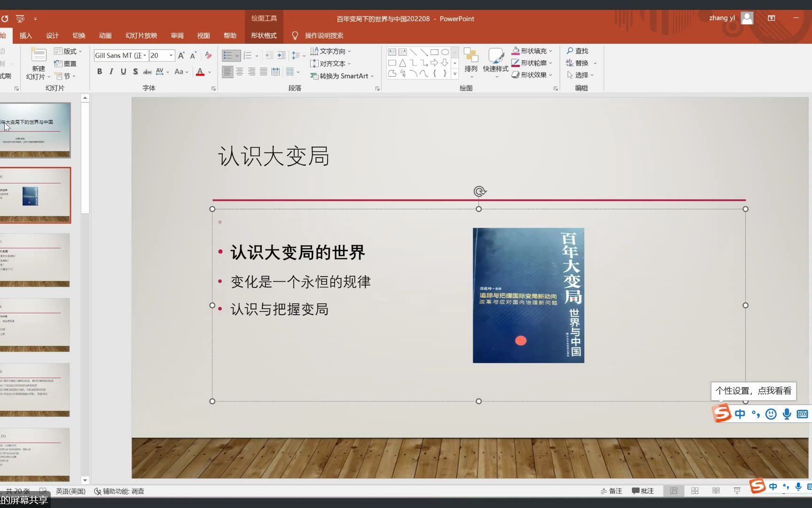Switch to Slide Sorter view icon

[x=695, y=491]
